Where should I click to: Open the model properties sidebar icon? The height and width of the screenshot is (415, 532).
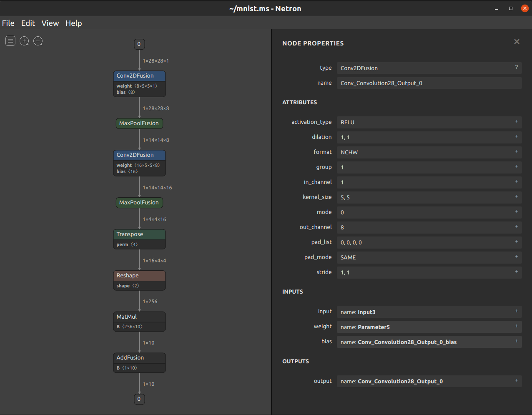tap(10, 41)
